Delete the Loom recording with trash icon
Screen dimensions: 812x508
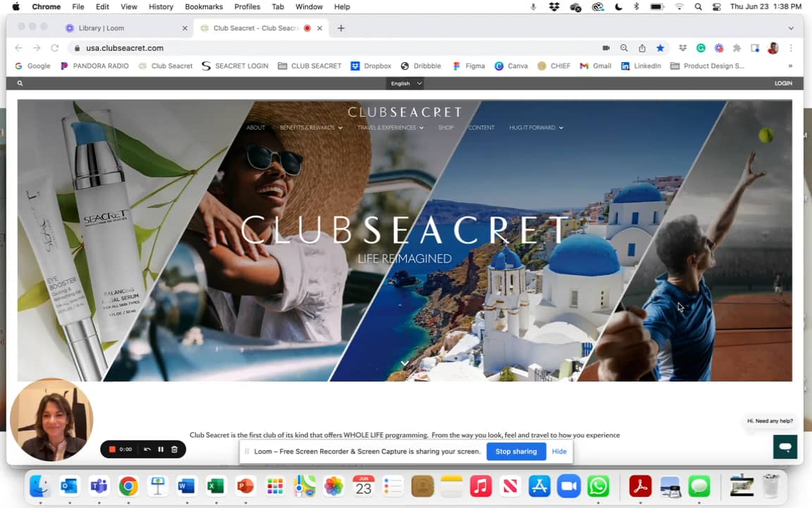tap(175, 449)
